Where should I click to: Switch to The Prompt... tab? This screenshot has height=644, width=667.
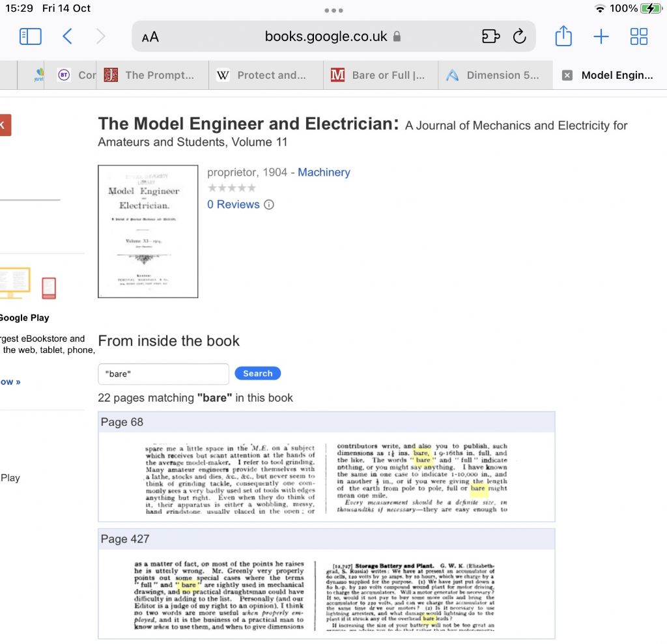coord(152,76)
